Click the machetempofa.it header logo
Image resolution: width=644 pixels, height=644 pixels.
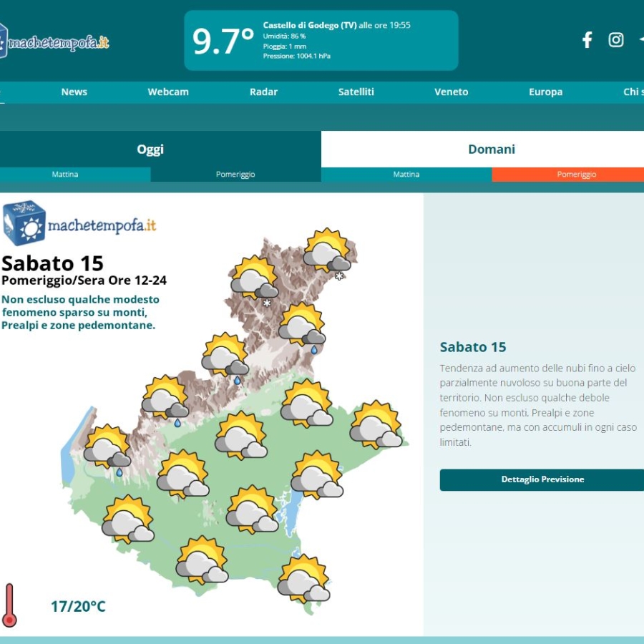pos(55,42)
